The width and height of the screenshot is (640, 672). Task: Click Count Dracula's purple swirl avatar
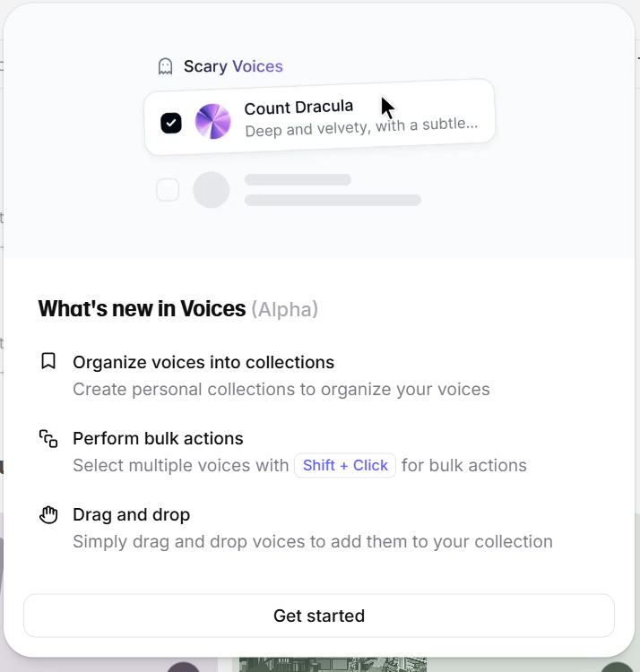pyautogui.click(x=212, y=121)
